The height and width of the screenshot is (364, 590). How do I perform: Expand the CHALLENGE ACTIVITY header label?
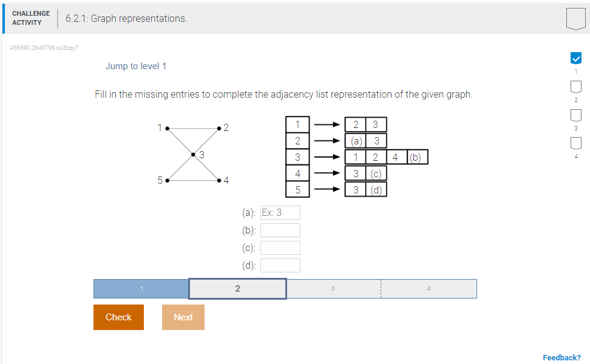tap(31, 17)
